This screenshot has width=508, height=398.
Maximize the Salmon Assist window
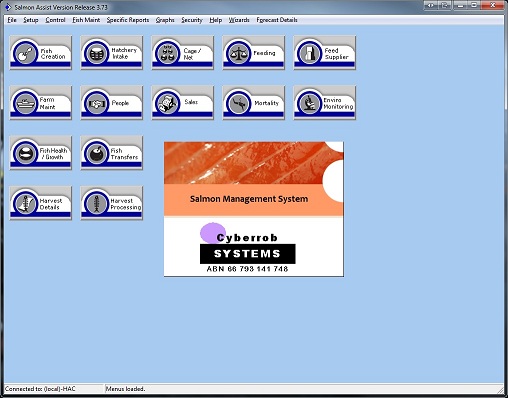tap(475, 5)
